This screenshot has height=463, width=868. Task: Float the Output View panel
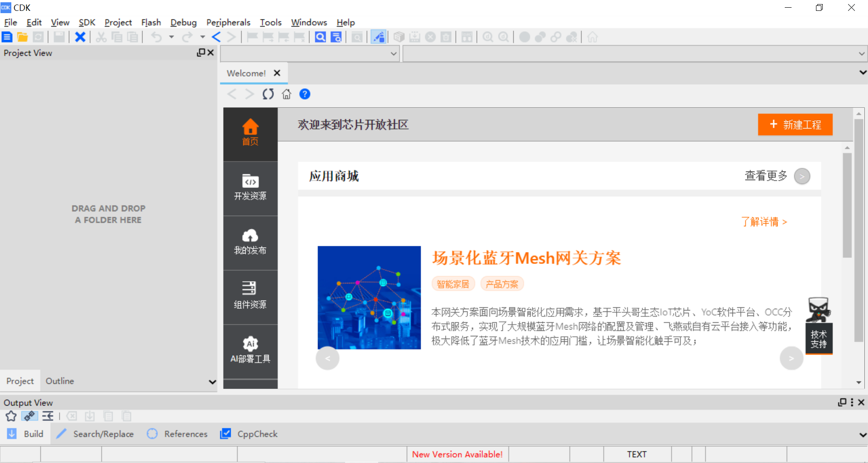842,402
